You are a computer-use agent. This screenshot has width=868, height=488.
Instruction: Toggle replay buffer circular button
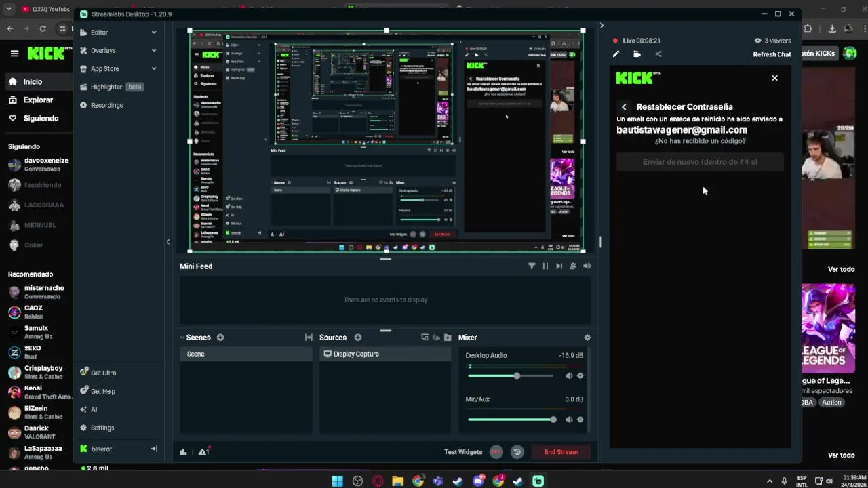pos(517,452)
